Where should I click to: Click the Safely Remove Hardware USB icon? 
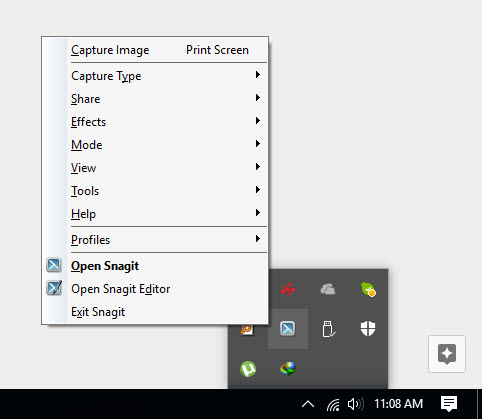(x=328, y=329)
